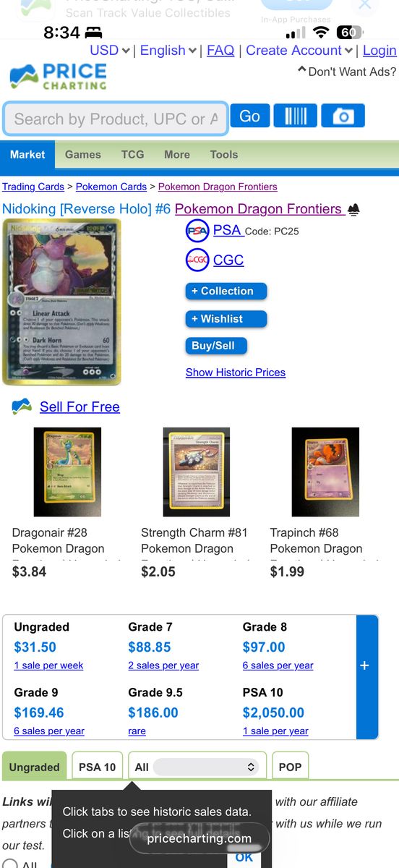Expand the Create Account dropdown

click(x=299, y=51)
